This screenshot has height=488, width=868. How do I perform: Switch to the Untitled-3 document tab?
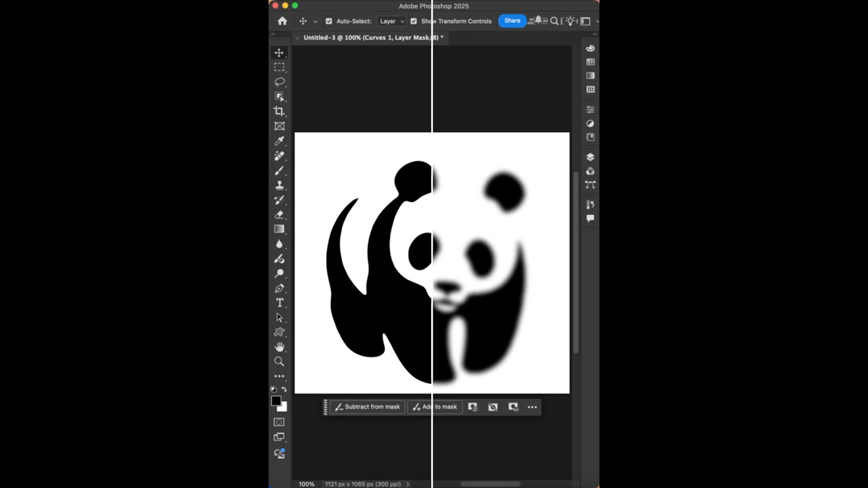pyautogui.click(x=373, y=38)
